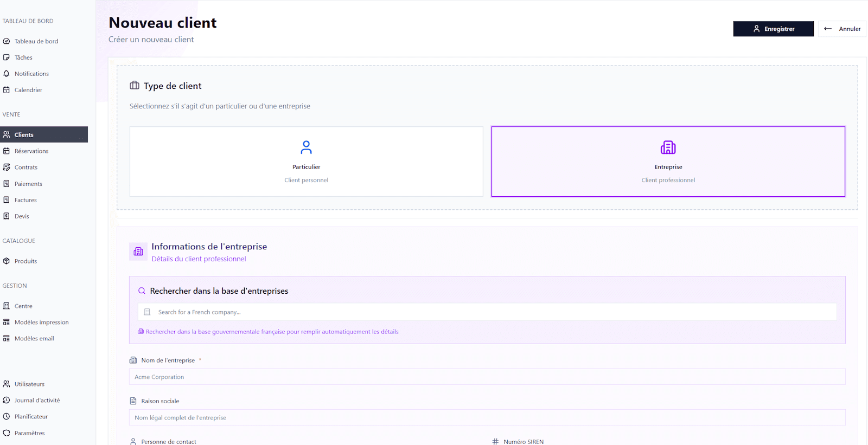
Task: Click the magnifier icon beside Rechercher dans la base
Action: coord(142,291)
